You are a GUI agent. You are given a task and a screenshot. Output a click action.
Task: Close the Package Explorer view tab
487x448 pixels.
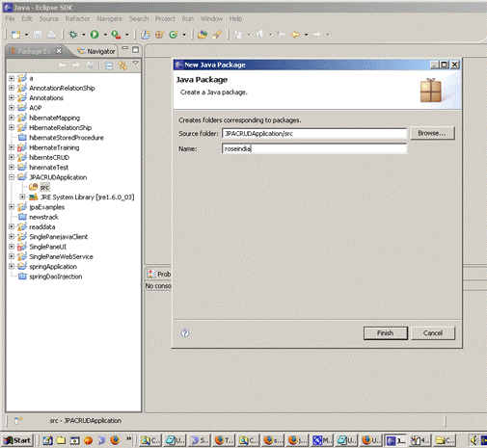pos(59,51)
